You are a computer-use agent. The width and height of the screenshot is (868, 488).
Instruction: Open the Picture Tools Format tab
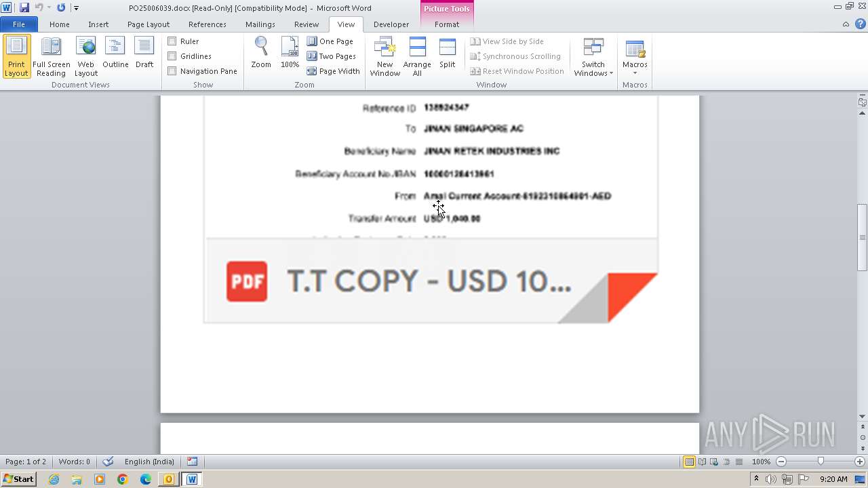click(x=447, y=24)
